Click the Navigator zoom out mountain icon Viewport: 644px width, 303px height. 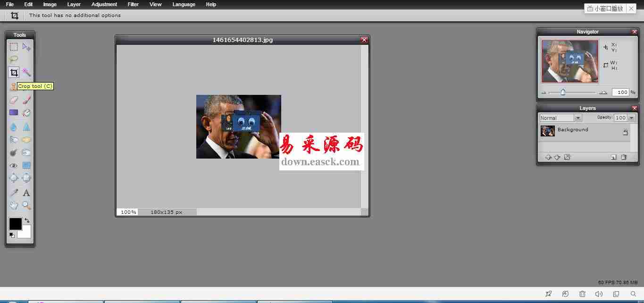544,93
